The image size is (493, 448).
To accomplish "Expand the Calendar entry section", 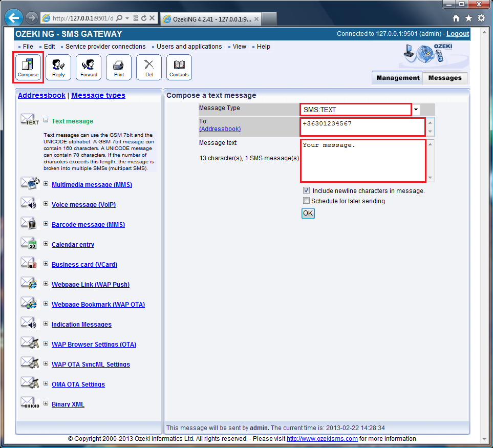I will pos(46,244).
